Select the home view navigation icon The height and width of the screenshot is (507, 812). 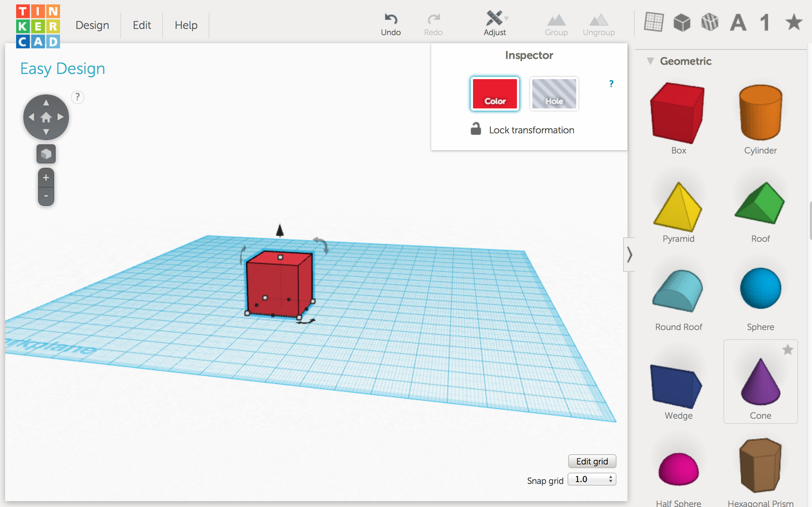(x=46, y=117)
